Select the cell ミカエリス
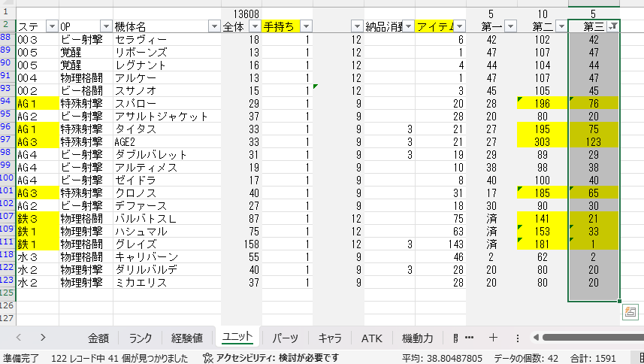This screenshot has width=644, height=364. (167, 282)
